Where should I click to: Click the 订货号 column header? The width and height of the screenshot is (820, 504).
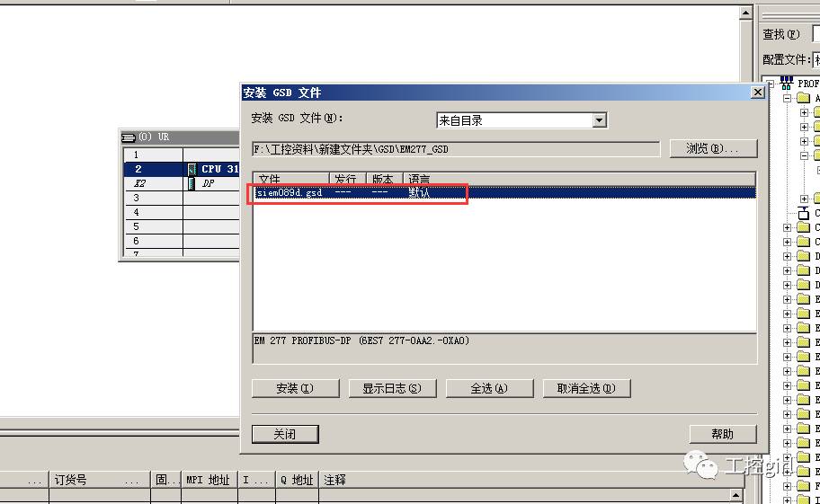pos(100,480)
